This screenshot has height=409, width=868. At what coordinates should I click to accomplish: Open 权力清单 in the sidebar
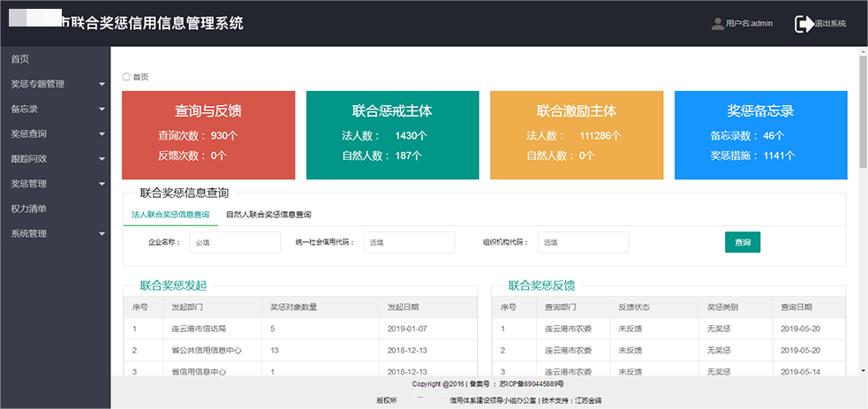tap(29, 208)
